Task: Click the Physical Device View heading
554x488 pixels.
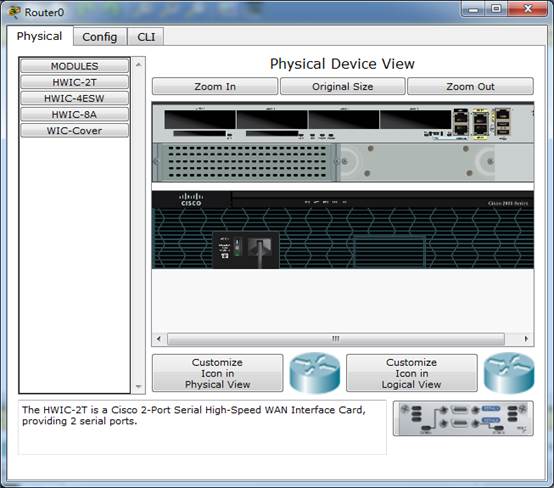Action: (342, 64)
